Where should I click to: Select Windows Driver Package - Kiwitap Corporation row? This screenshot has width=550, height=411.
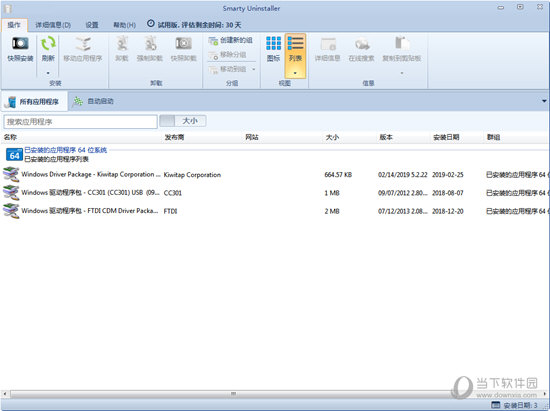(x=275, y=175)
